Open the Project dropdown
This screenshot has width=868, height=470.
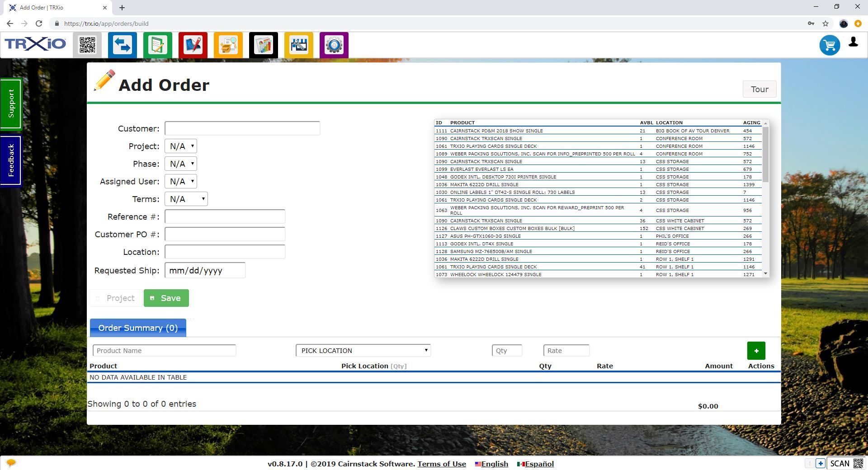181,146
